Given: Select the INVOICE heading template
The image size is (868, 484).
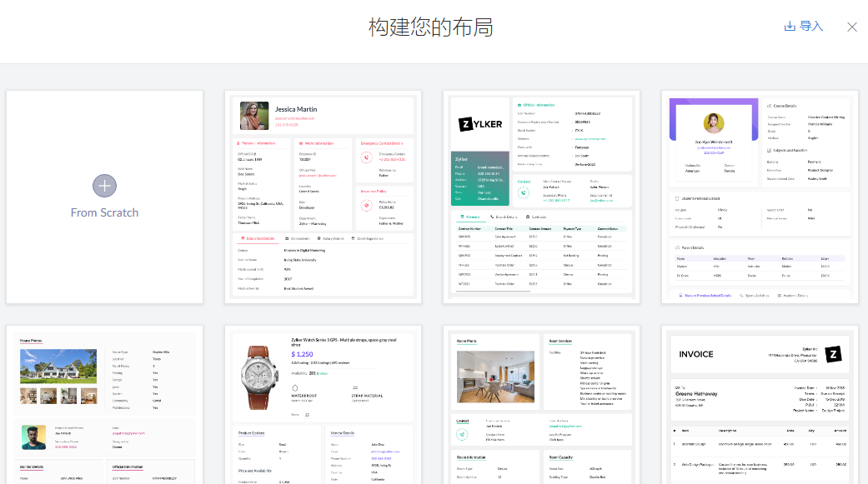Looking at the screenshot, I should (x=696, y=354).
